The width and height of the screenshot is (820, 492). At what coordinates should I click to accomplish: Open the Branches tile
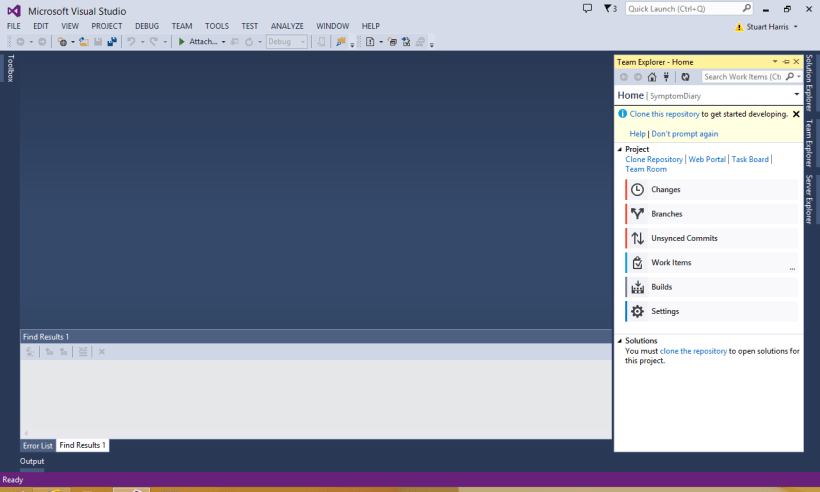pyautogui.click(x=712, y=214)
